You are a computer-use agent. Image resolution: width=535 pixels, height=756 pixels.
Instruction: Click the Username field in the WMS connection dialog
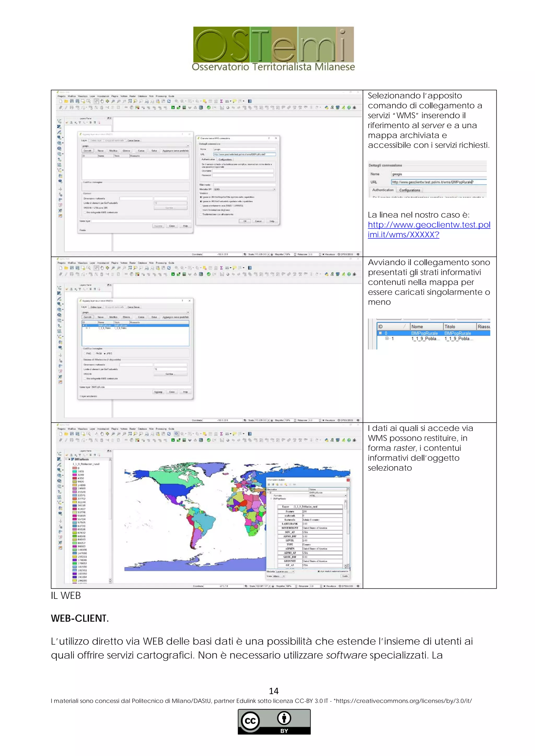pyautogui.click(x=243, y=171)
